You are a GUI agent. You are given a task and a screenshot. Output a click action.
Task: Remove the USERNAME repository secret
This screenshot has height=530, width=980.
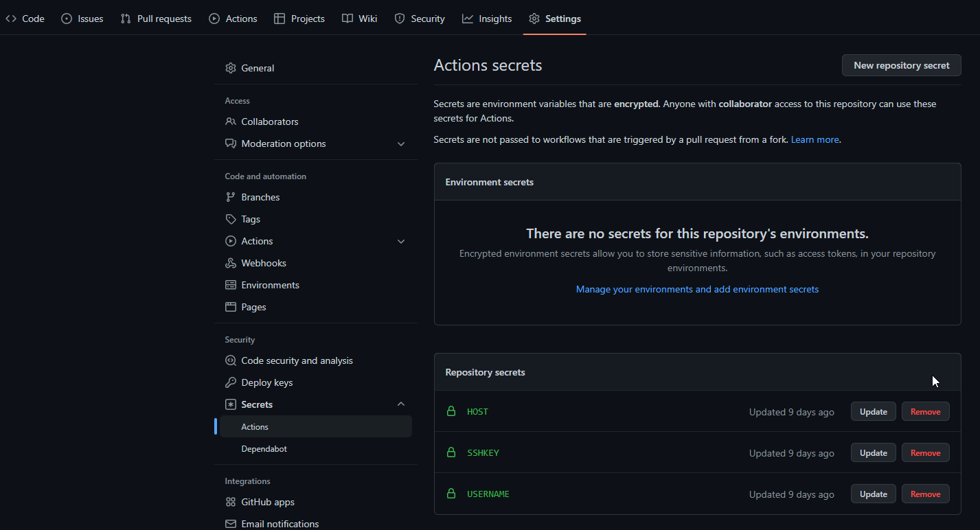coord(925,494)
